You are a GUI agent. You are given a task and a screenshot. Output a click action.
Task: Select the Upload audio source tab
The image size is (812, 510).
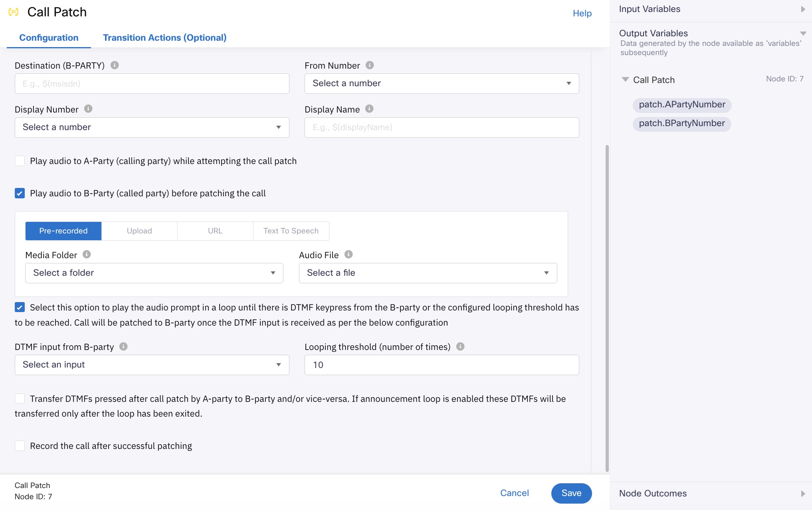pyautogui.click(x=139, y=231)
